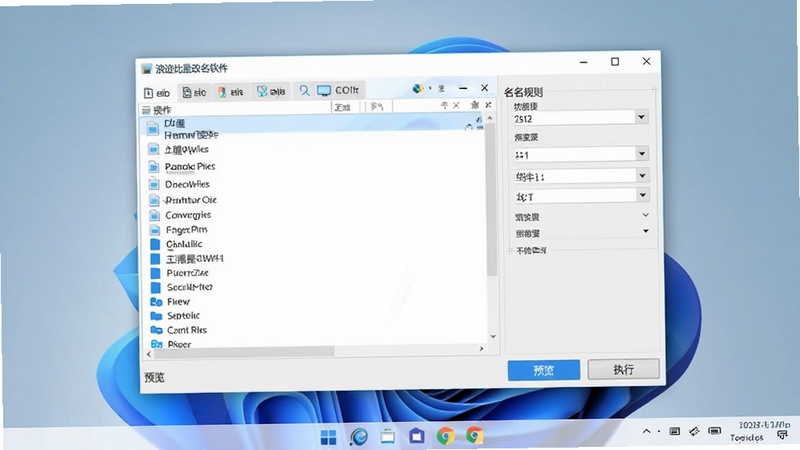This screenshot has width=800, height=450.
Task: Click the folder icon beside Camt Rks
Action: click(x=157, y=330)
